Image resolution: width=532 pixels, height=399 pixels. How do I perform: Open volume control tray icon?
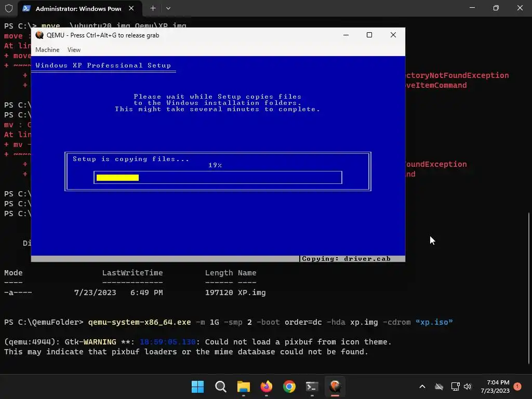[468, 387]
